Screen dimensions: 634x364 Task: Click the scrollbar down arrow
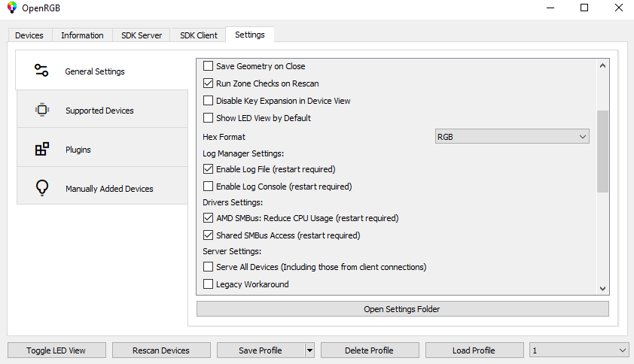[x=602, y=289]
